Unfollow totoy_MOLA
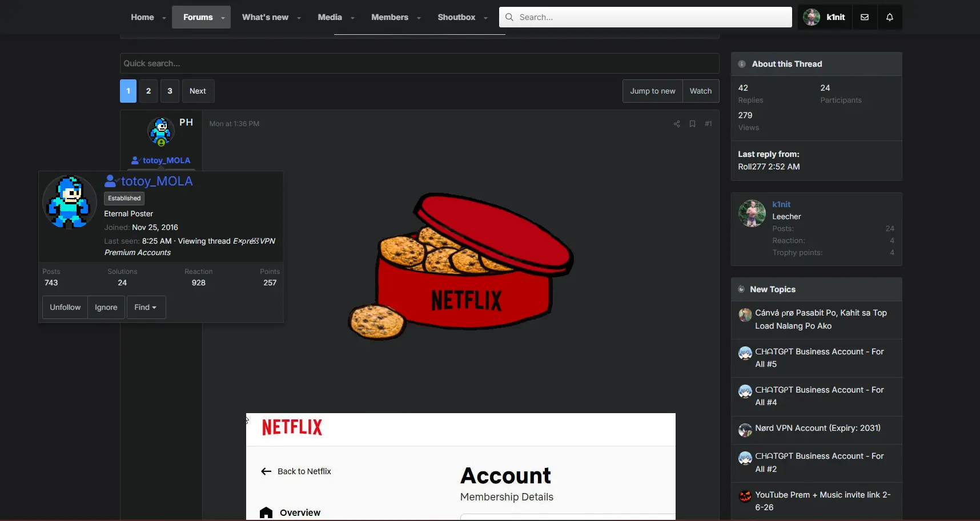This screenshot has height=521, width=980. pos(65,307)
